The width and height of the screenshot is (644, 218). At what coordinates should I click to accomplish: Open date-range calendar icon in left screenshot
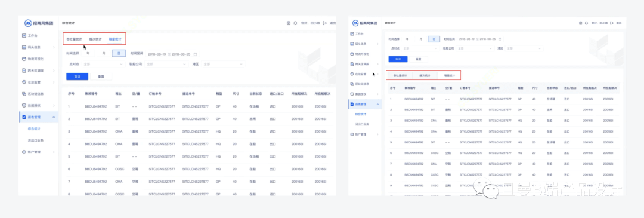tap(196, 54)
